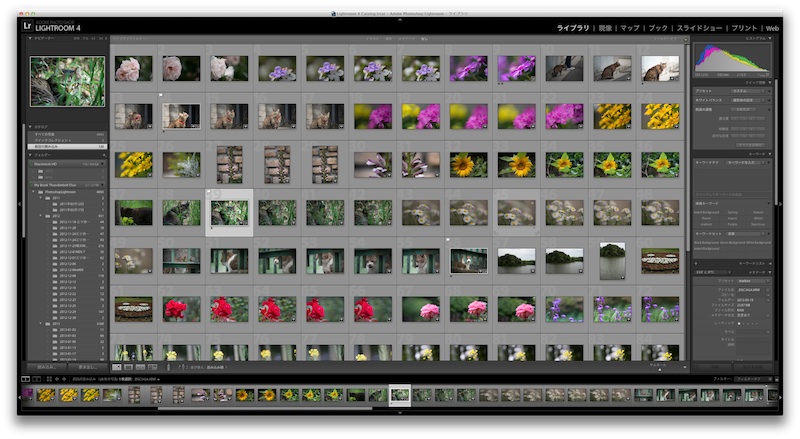Open the filmstrip Filter preset dropdown
The height and width of the screenshot is (439, 800).
pyautogui.click(x=753, y=379)
